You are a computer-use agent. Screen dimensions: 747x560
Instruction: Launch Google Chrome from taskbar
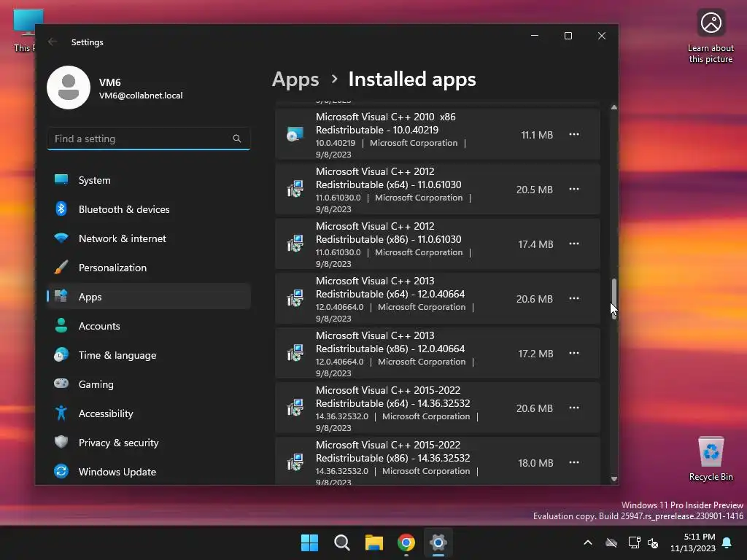[406, 542]
